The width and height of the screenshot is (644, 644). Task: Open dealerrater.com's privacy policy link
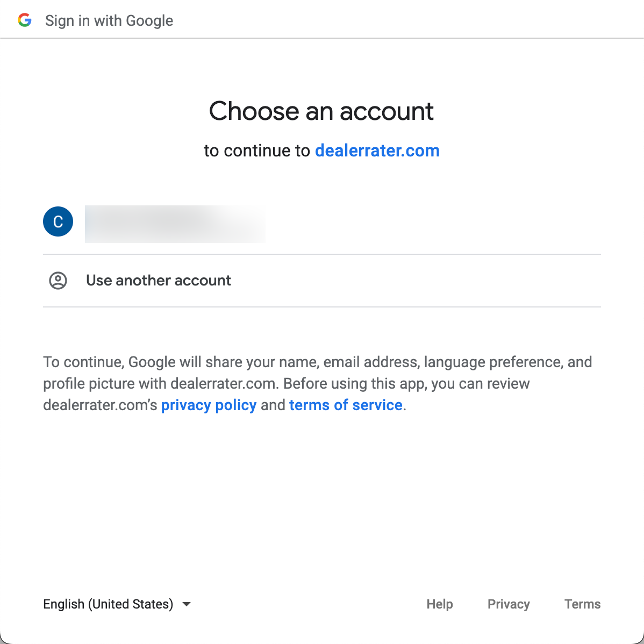[x=209, y=405]
